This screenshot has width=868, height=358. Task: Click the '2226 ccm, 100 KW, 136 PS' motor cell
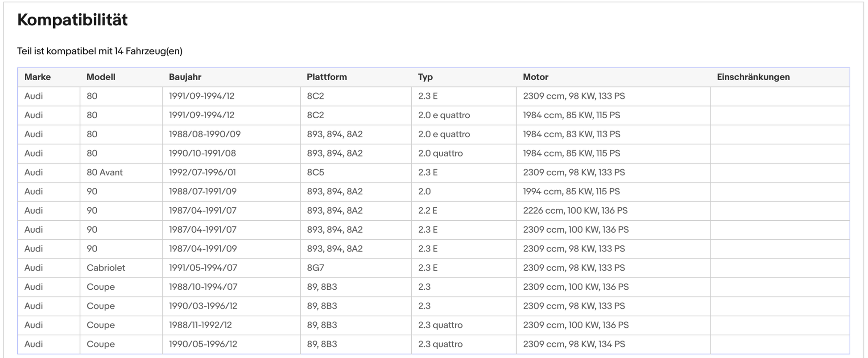pyautogui.click(x=575, y=210)
